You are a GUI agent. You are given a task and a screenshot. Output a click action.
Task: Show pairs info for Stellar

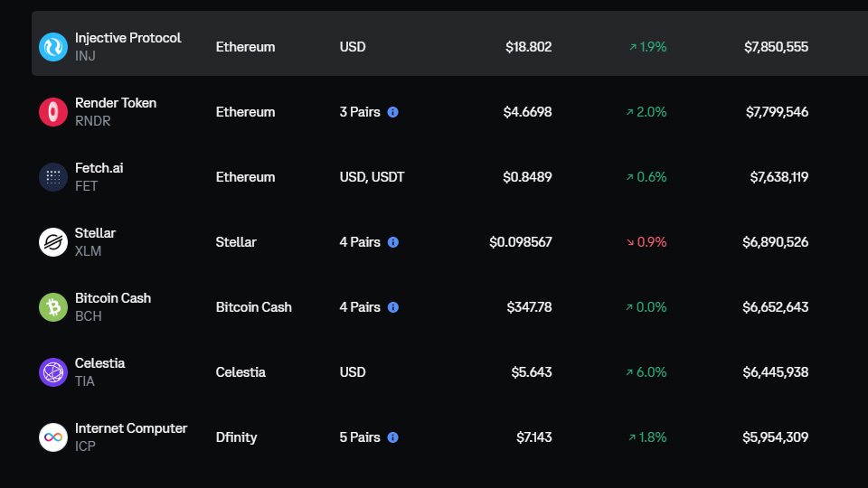[392, 242]
